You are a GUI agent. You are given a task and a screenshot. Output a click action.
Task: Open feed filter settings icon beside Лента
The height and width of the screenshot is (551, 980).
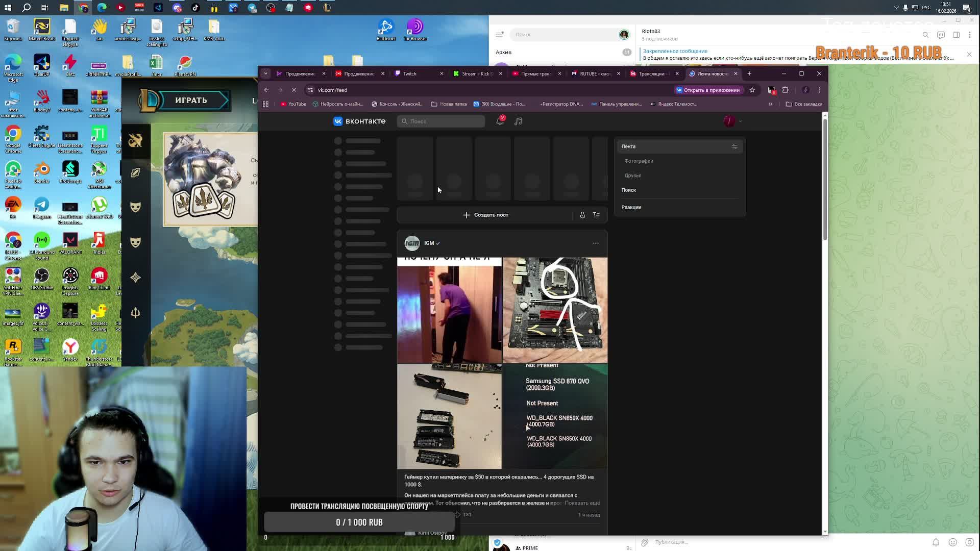(734, 146)
